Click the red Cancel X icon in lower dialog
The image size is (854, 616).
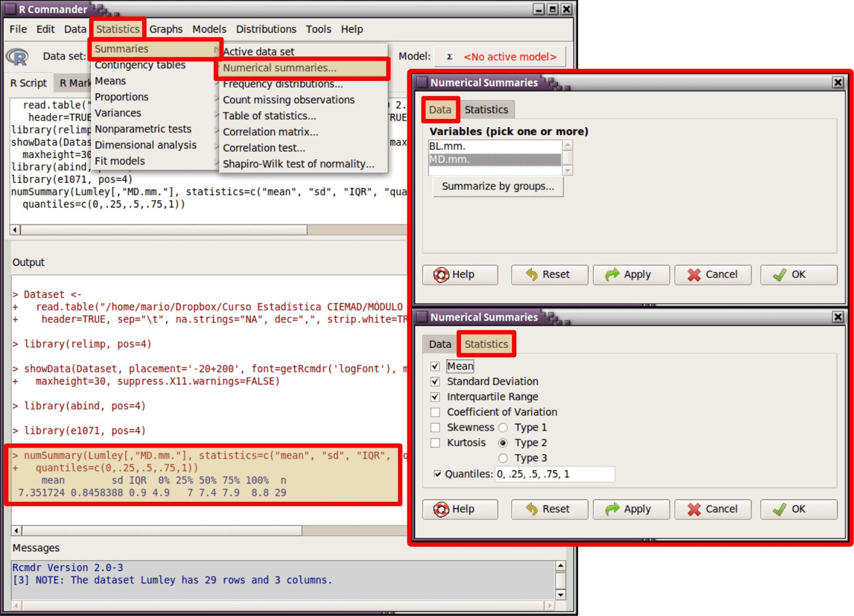[x=694, y=509]
